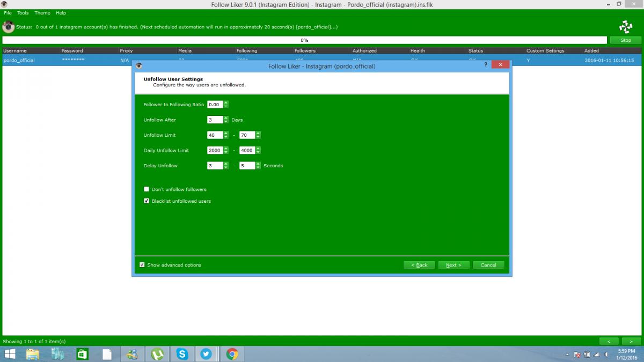This screenshot has width=644, height=362.
Task: Increase the Follower to Following Ratio value
Action: (x=226, y=102)
